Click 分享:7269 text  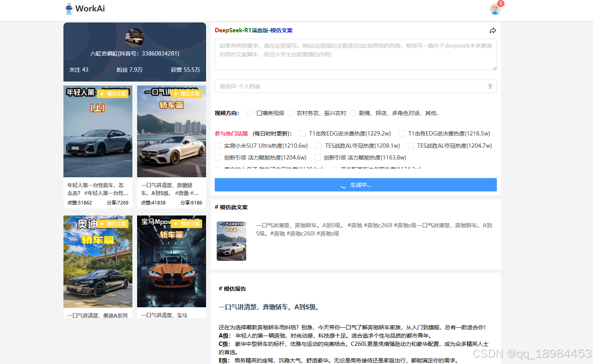(x=117, y=203)
